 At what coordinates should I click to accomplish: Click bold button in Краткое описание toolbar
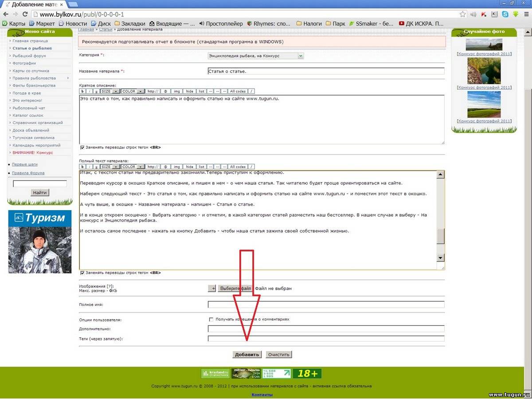(x=82, y=92)
